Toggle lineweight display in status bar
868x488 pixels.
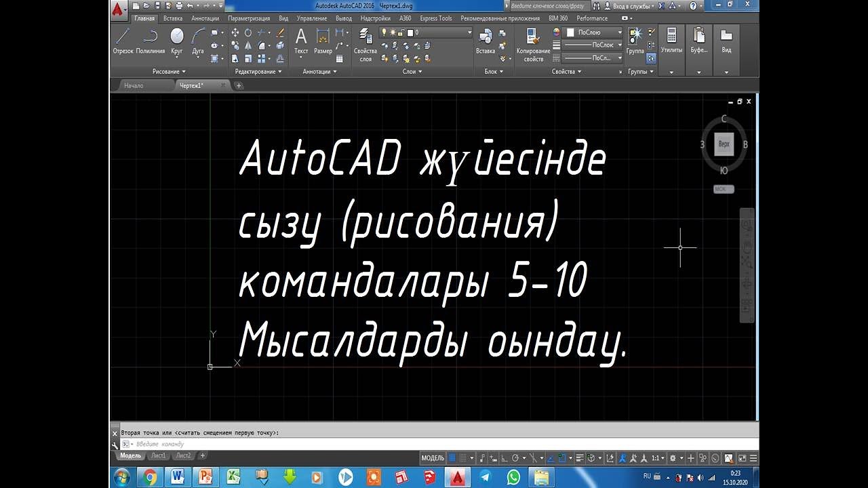[x=578, y=457]
